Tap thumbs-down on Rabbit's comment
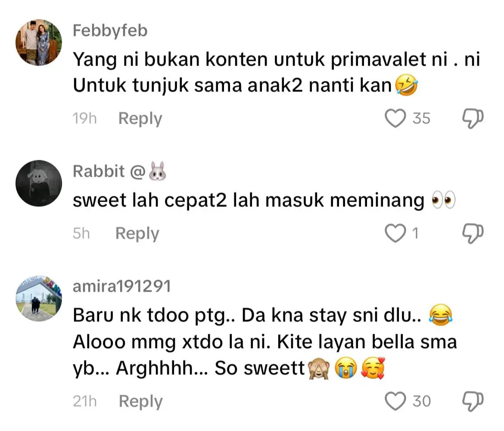The width and height of the screenshot is (504, 431). point(473,234)
